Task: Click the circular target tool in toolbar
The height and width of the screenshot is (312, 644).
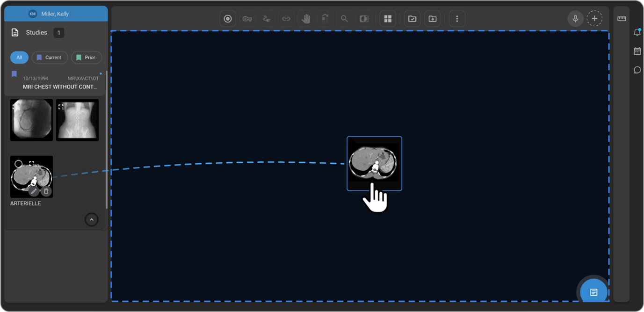Action: point(228,19)
